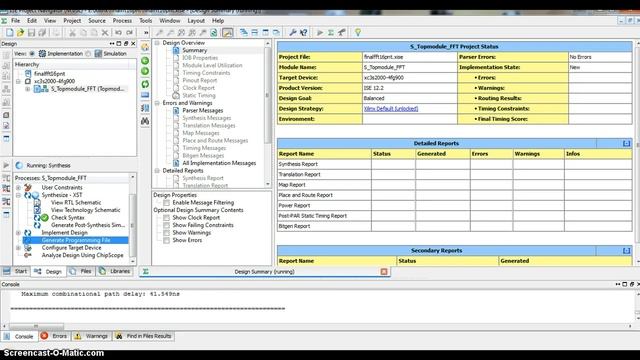Collapse the xc3s2000-4fg900 hierarchy node
The image size is (640, 360).
(x=18, y=81)
